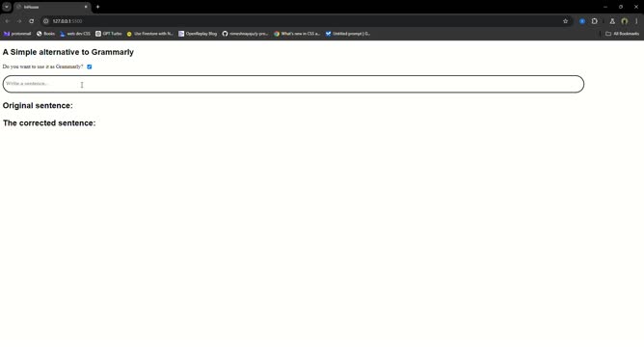Uncheck the 'use it as Grammarly' checkbox

coord(89,67)
